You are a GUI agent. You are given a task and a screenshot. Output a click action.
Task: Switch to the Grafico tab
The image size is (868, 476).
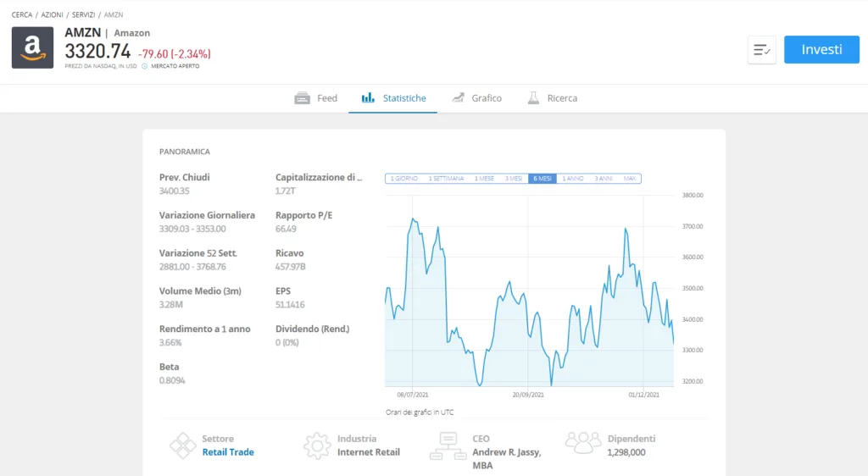pos(476,98)
